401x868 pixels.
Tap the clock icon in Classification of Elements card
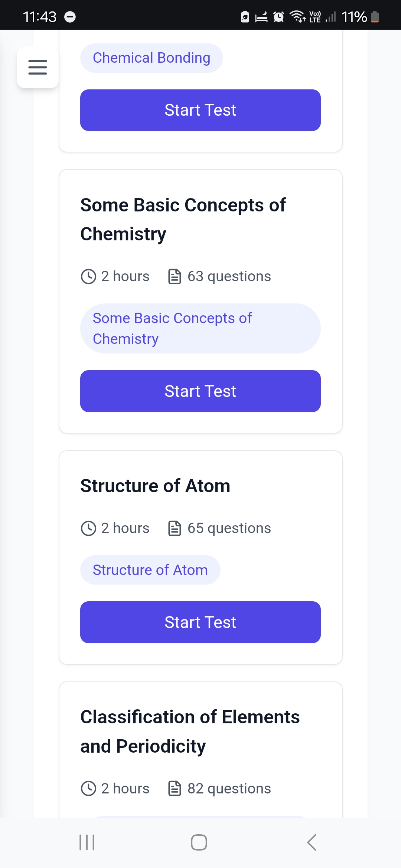[x=88, y=789]
